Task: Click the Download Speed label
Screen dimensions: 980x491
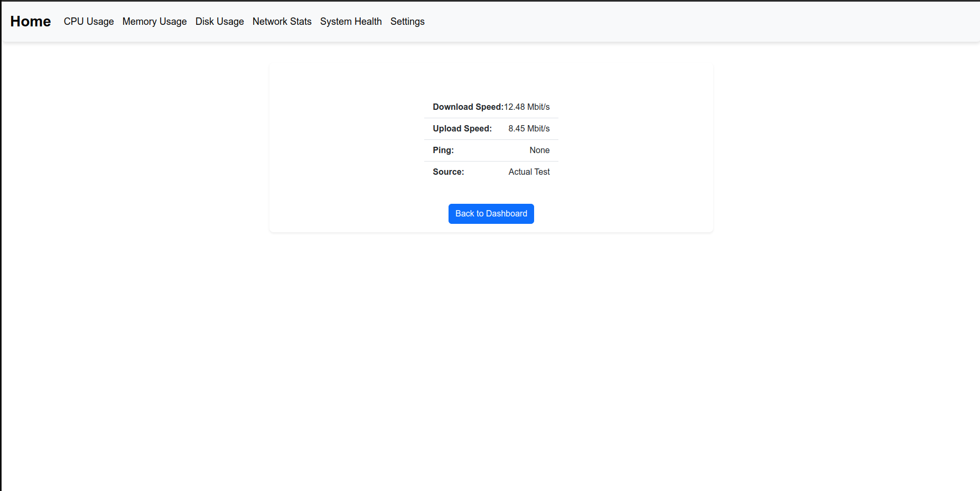Action: point(468,107)
